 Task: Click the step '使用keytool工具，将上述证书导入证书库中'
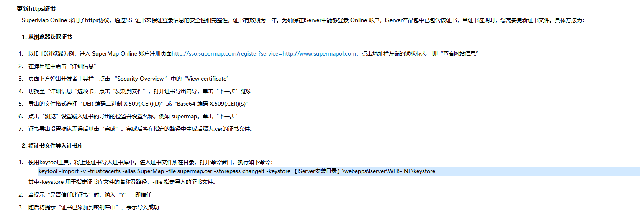click(x=151, y=162)
